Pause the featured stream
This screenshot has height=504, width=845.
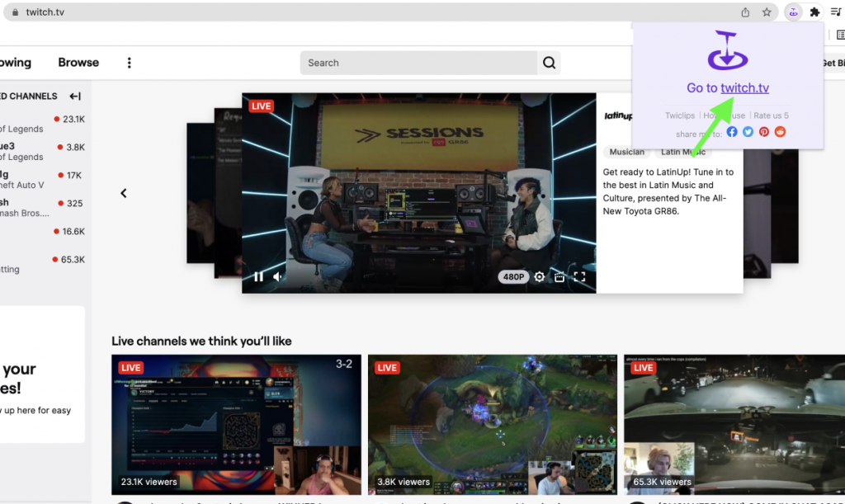tap(258, 277)
